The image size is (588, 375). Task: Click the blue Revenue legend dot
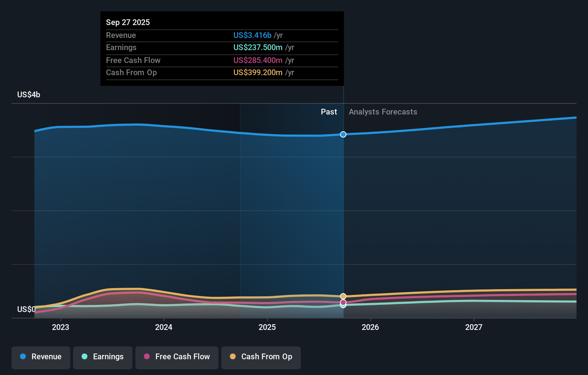23,357
